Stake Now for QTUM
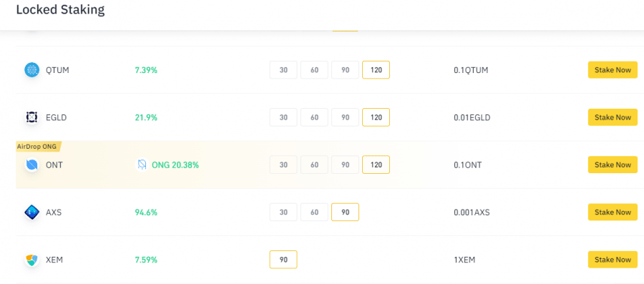 point(613,70)
